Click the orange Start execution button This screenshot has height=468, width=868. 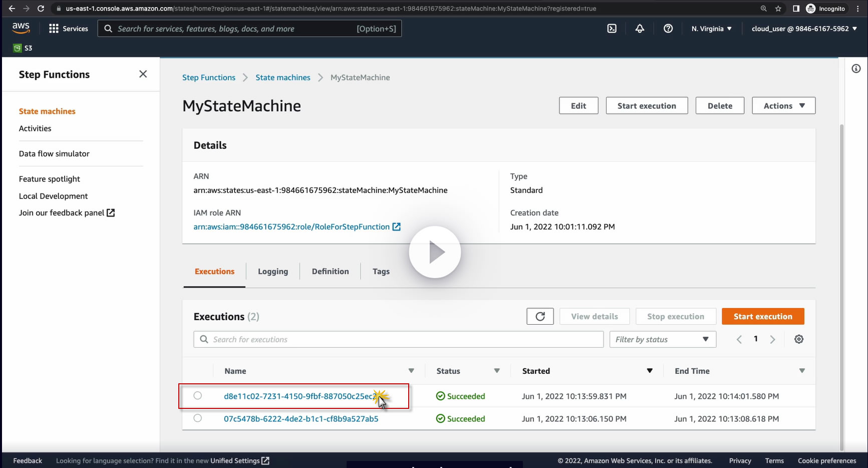(x=762, y=316)
